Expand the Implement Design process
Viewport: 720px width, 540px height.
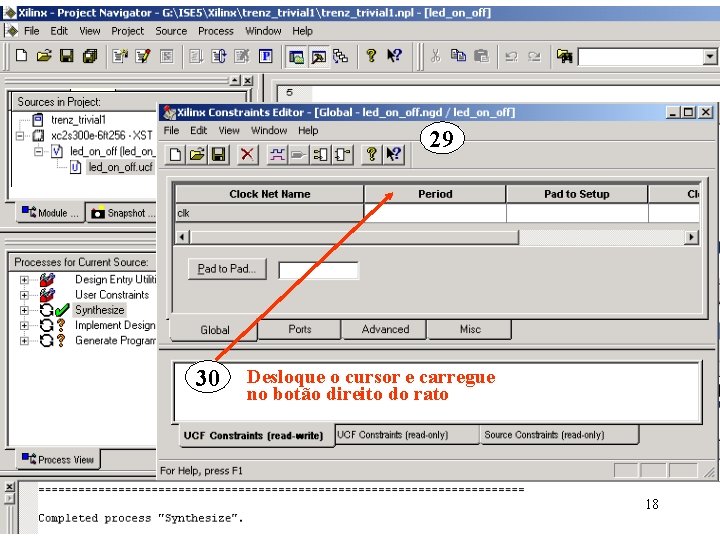24,325
